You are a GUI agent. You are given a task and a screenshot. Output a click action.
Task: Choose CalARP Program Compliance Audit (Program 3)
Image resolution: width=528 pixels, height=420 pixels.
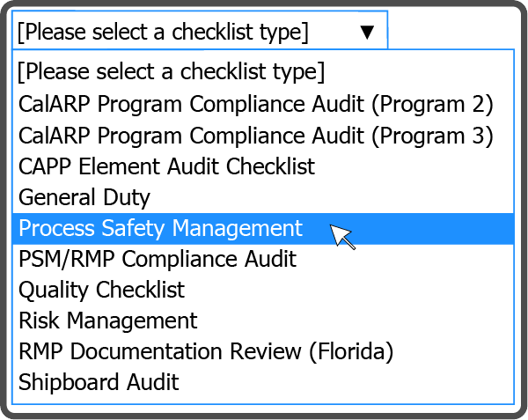pyautogui.click(x=255, y=136)
